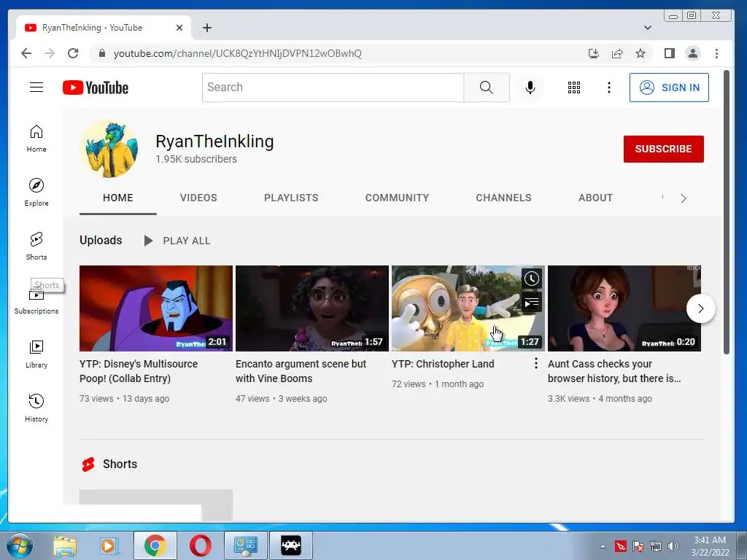The height and width of the screenshot is (560, 747).
Task: Click the install app icon in address bar
Action: click(x=593, y=53)
